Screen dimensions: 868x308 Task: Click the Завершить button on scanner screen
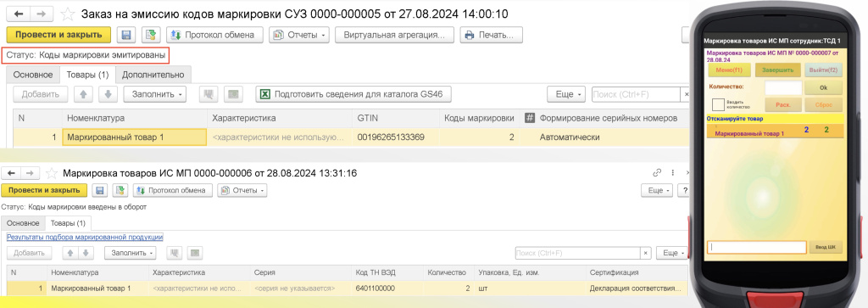(778, 70)
